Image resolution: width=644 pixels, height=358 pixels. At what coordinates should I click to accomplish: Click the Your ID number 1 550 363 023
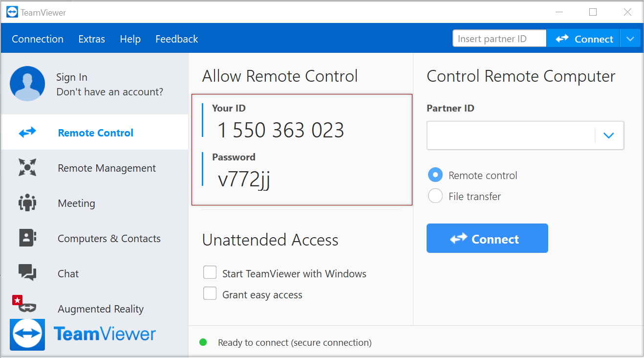coord(280,130)
